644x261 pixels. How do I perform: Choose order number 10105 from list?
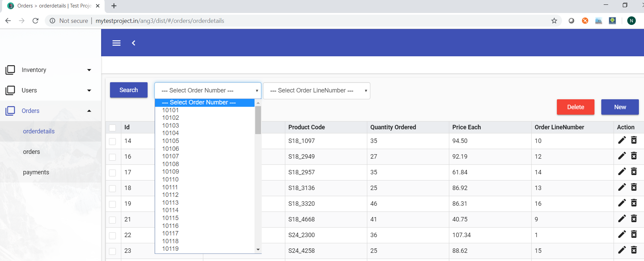pos(170,141)
